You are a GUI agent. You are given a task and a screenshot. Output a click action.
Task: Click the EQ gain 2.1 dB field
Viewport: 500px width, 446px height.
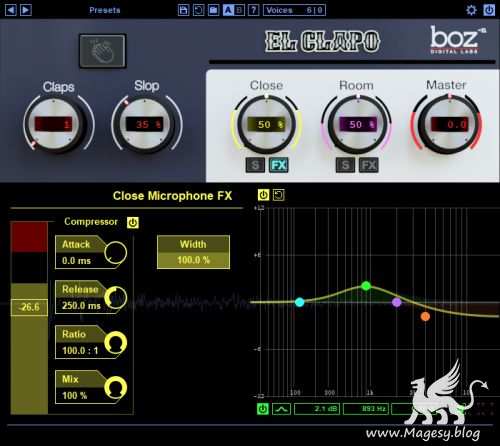pos(317,409)
